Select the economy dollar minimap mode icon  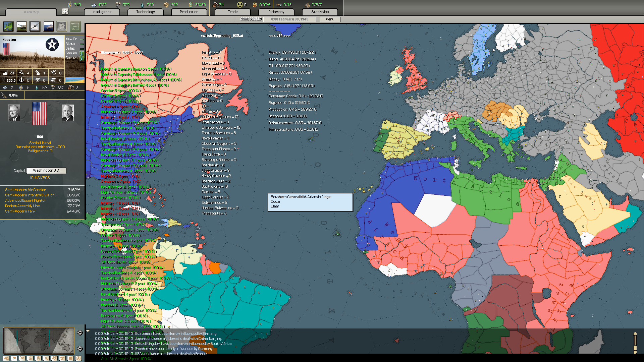[x=30, y=358]
